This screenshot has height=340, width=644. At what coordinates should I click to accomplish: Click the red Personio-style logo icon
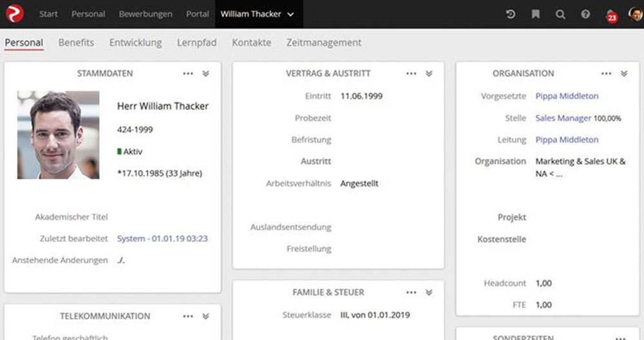pyautogui.click(x=14, y=14)
